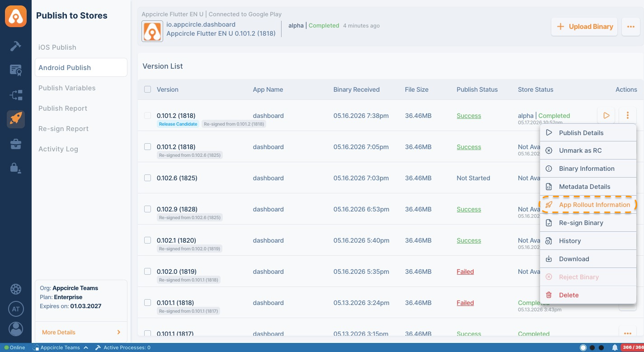This screenshot has height=352, width=644.
Task: Select the checkbox for version 0.102.6 (1825)
Action: pos(147,178)
